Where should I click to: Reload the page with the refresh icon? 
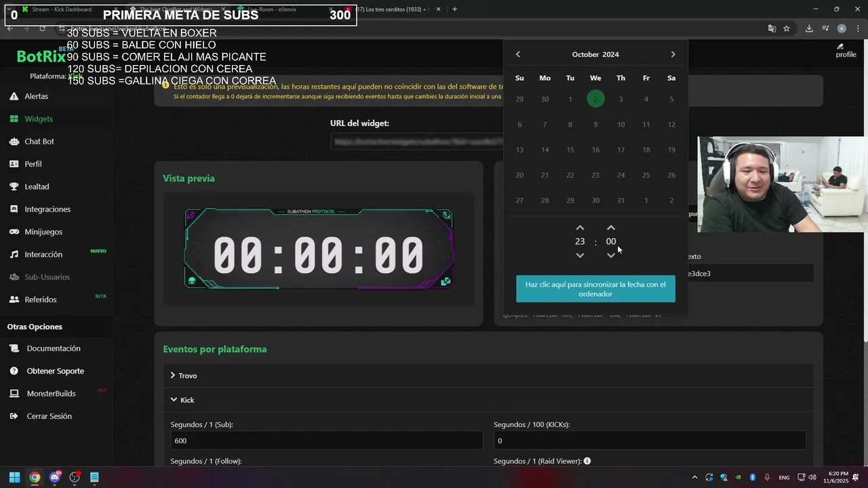(x=42, y=28)
